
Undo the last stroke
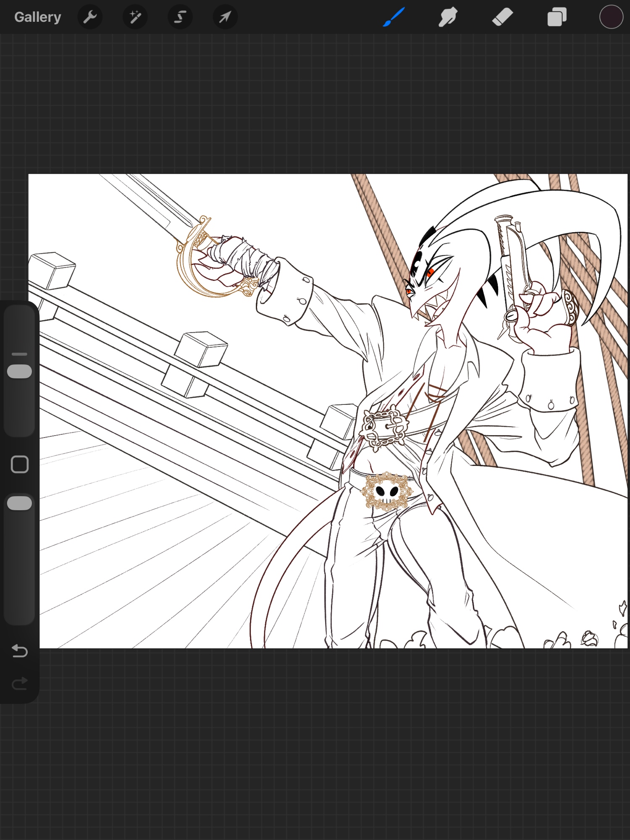20,651
